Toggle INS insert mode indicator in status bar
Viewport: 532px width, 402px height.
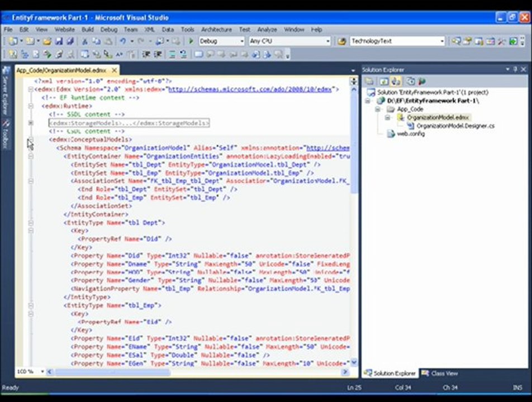[517, 387]
